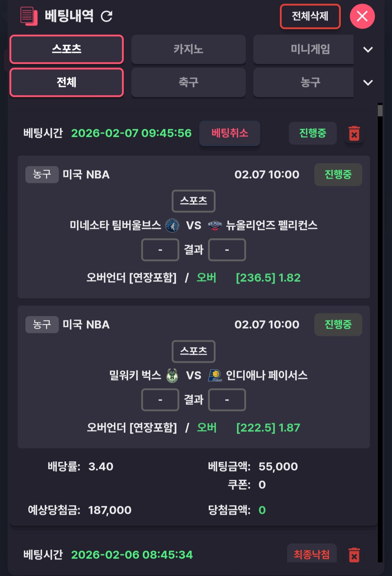Delete the 2026-02-06 bet with trash icon
392x576 pixels.
(354, 555)
